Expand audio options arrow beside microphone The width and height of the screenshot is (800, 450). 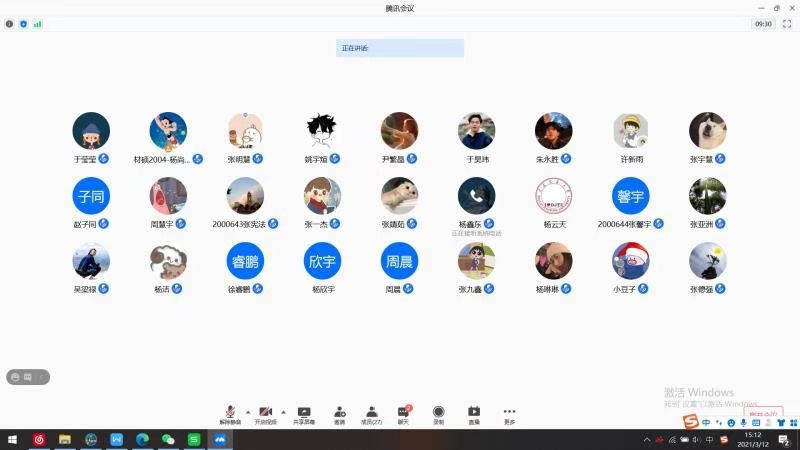(x=247, y=411)
